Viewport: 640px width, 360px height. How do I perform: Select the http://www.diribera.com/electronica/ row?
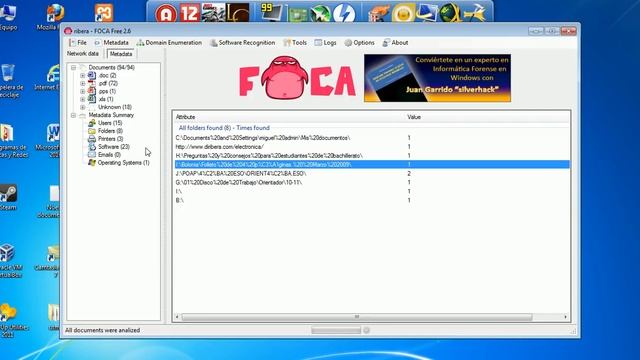coord(372,147)
